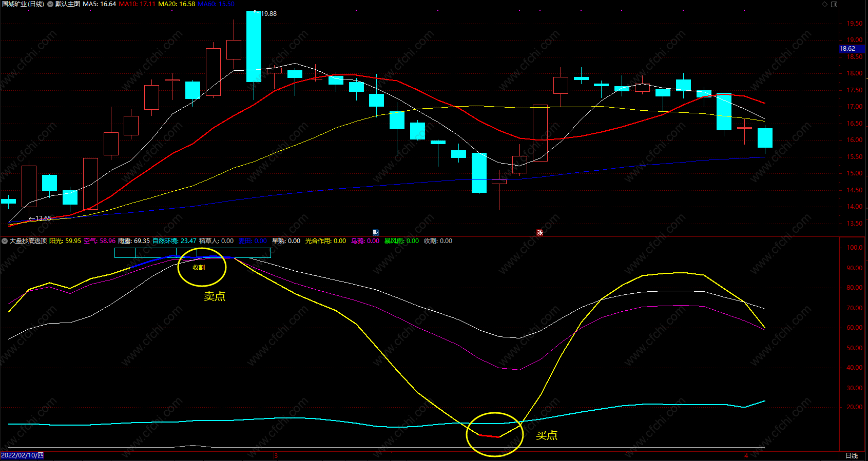Click the 麦田: 0.00 indicator value
This screenshot has height=461, width=868.
(x=253, y=241)
